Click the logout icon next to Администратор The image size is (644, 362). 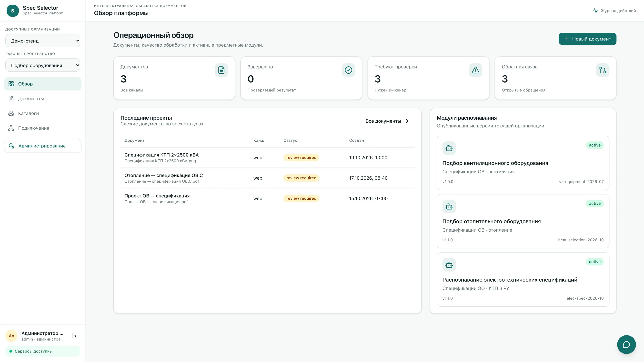pos(74,336)
